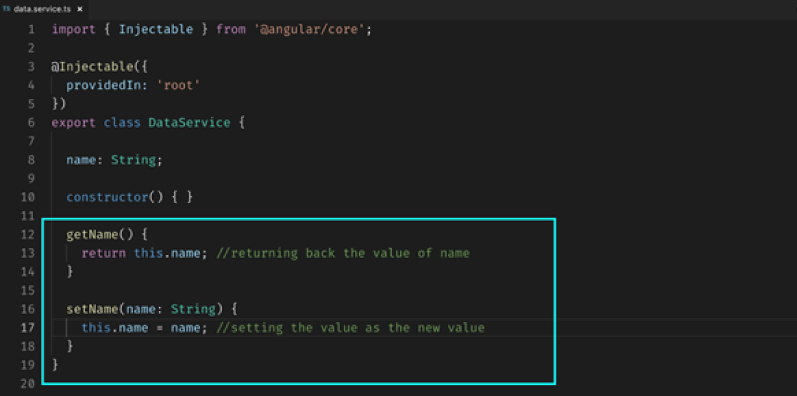Close the data.service.ts tab

point(80,9)
